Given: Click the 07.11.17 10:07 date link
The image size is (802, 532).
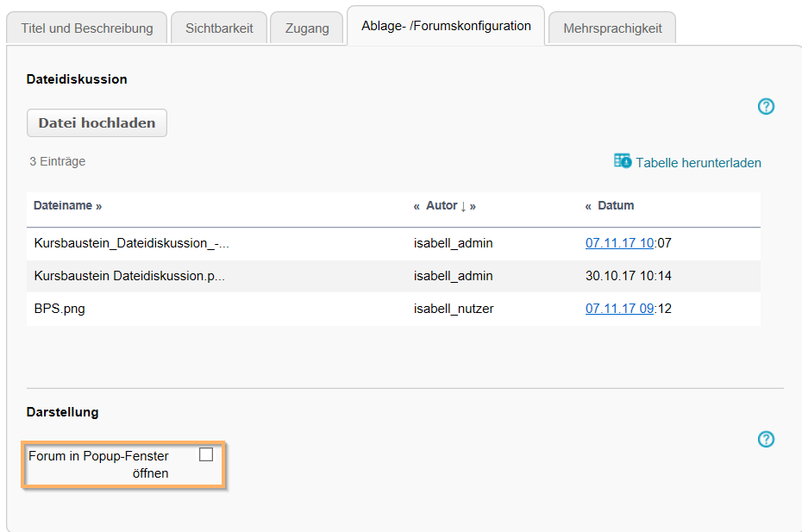Looking at the screenshot, I should click(619, 243).
